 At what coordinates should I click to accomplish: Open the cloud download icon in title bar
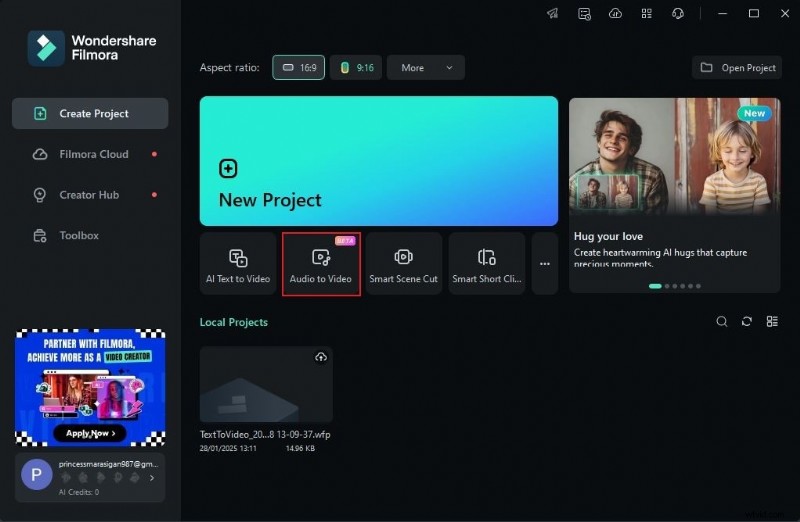615,13
